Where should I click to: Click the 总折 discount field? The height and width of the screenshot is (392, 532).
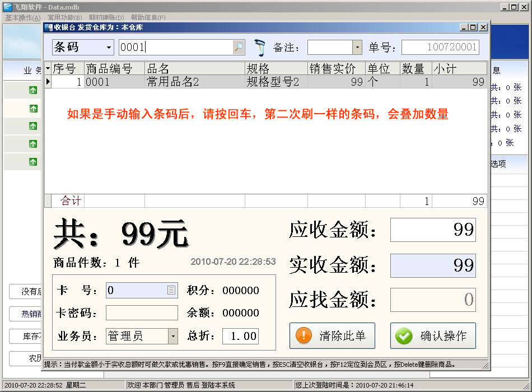coord(240,336)
